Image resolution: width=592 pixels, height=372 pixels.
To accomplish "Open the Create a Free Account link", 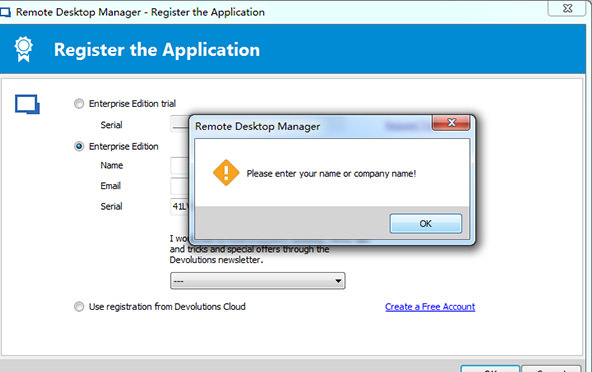I will [x=430, y=307].
